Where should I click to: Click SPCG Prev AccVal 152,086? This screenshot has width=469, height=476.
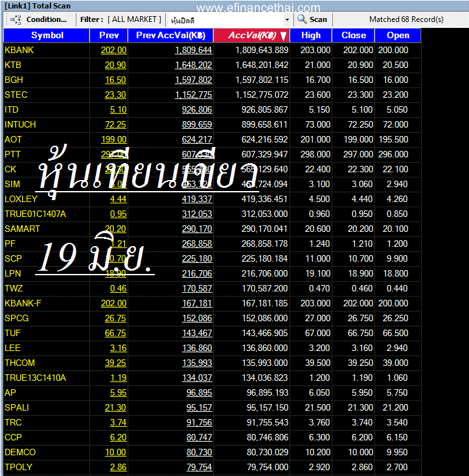point(197,318)
